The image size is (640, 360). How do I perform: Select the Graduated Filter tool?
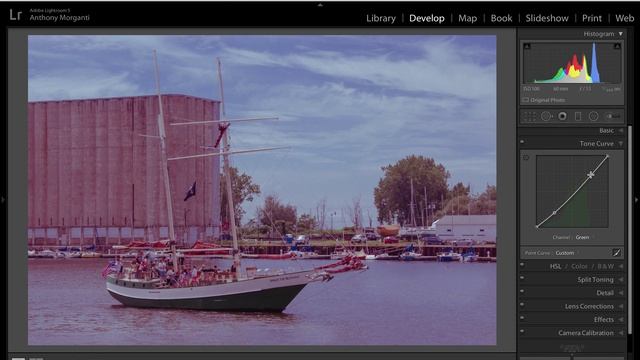point(578,117)
